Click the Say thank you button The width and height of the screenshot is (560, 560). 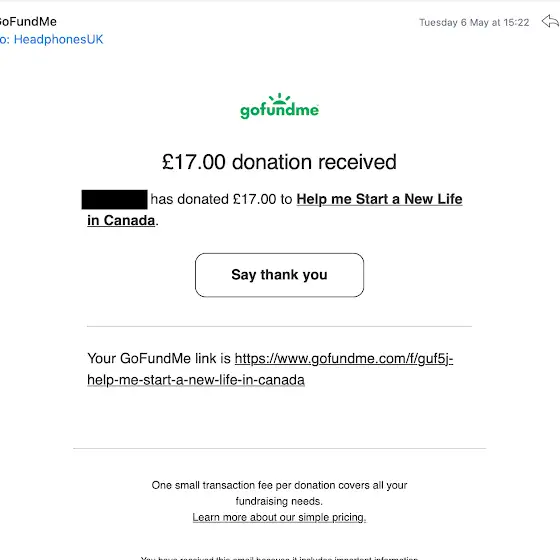click(x=279, y=275)
